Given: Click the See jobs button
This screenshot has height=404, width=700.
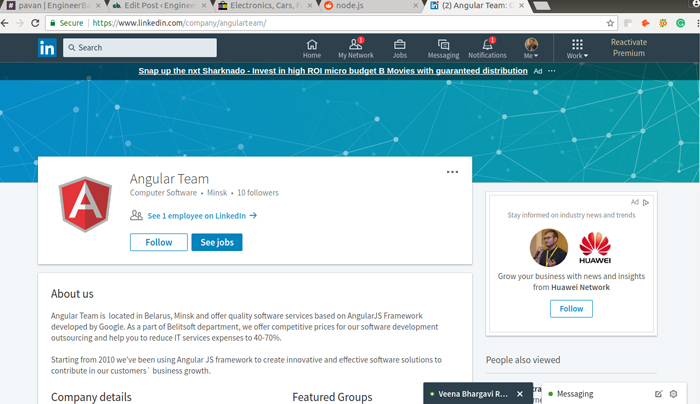Looking at the screenshot, I should click(x=217, y=242).
